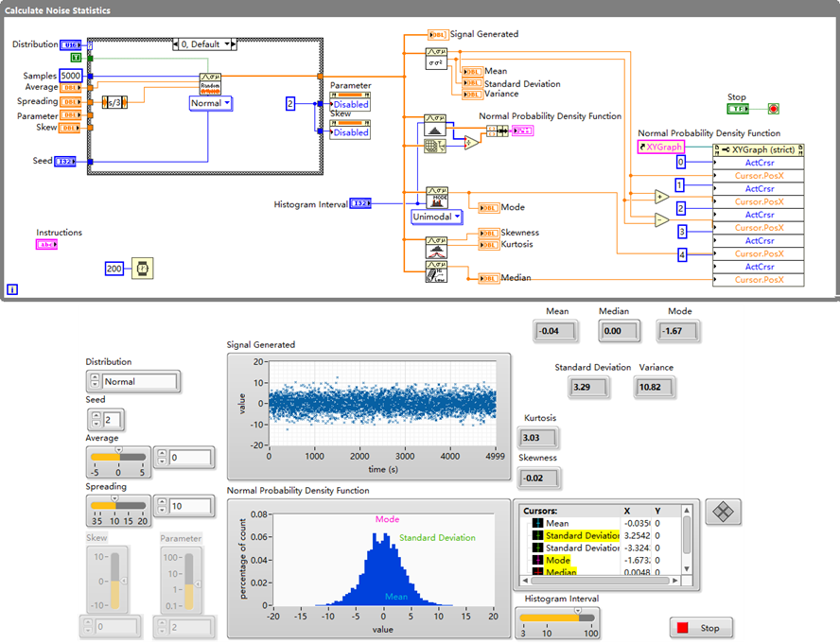The width and height of the screenshot is (840, 644).
Task: Select the s/3 expression node
Action: pyautogui.click(x=114, y=102)
